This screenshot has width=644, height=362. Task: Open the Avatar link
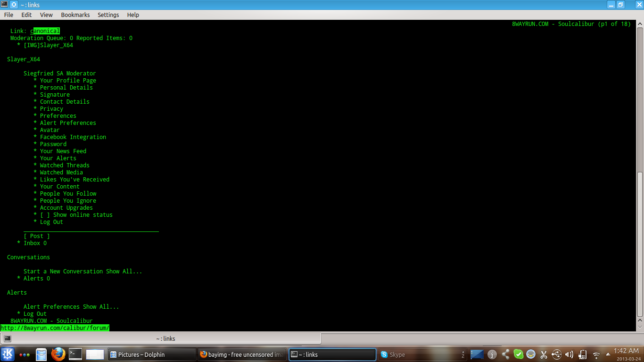coord(50,130)
